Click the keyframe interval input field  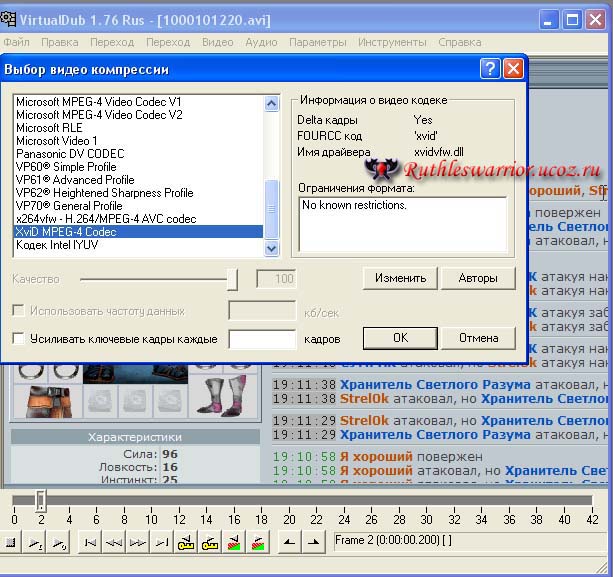point(262,339)
